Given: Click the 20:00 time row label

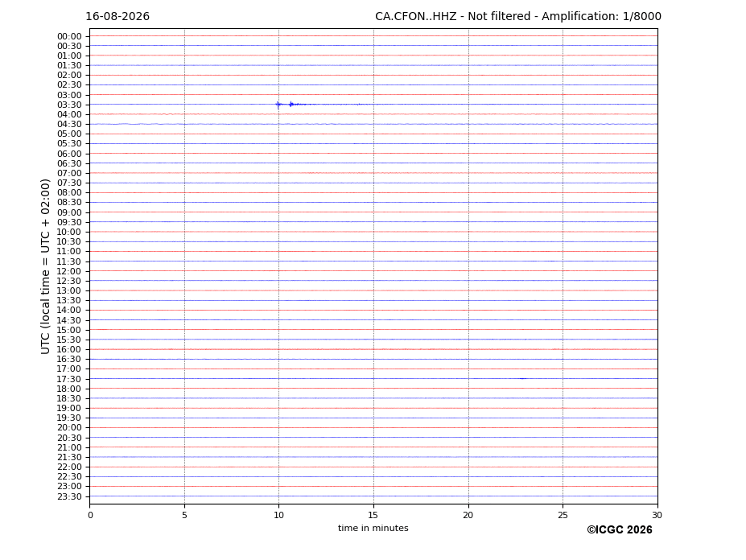Looking at the screenshot, I should click(69, 428).
